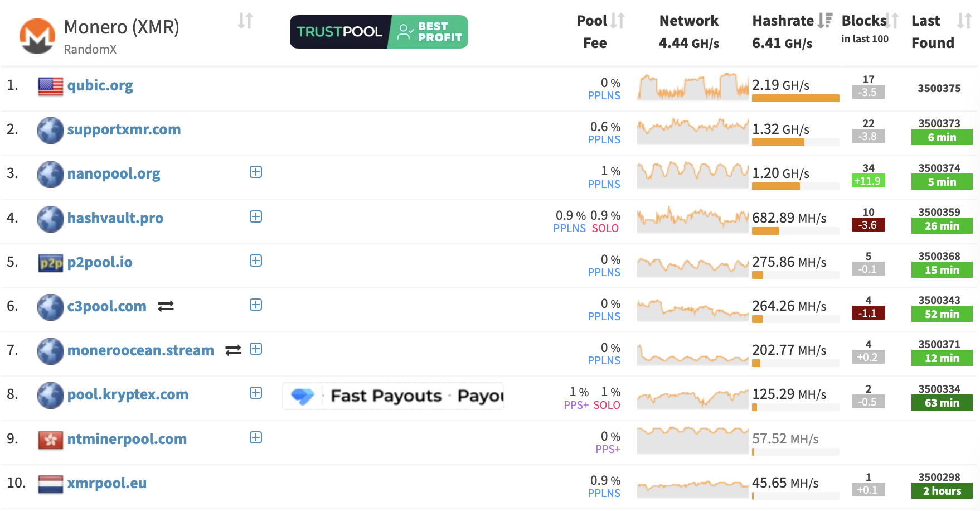The height and width of the screenshot is (511, 980).
Task: Open supportxmr.com pool link
Action: 124,129
